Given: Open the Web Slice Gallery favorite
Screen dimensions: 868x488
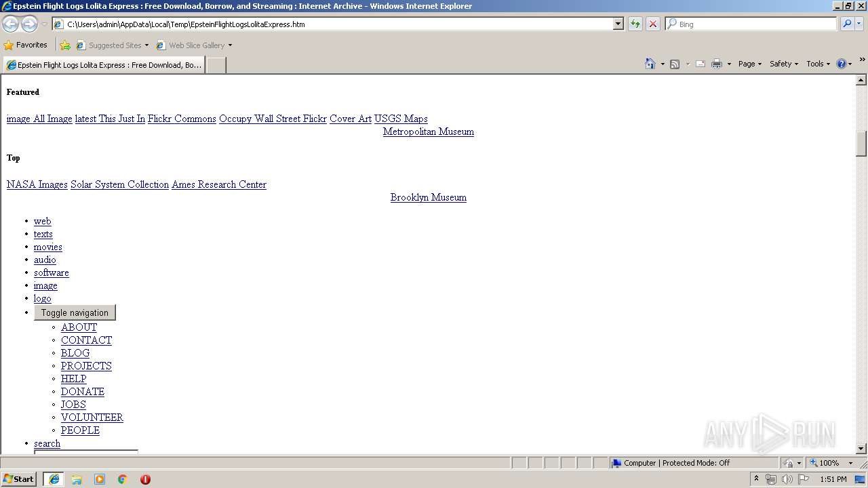Looking at the screenshot, I should [x=191, y=45].
